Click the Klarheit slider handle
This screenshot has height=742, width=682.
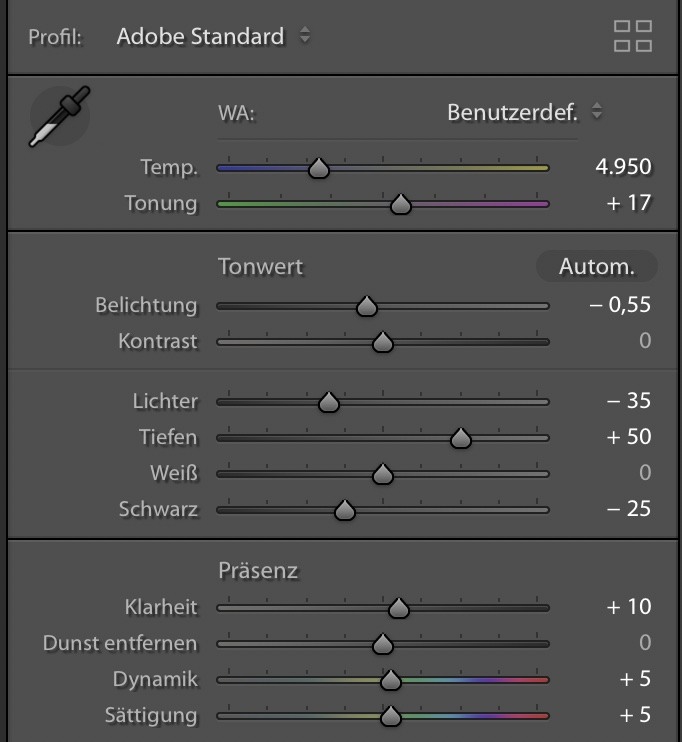click(398, 607)
